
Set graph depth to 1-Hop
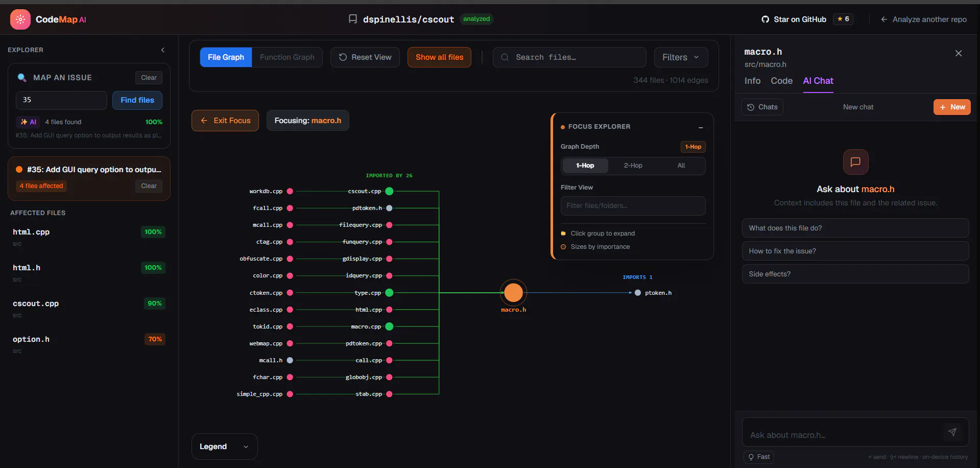coord(585,166)
